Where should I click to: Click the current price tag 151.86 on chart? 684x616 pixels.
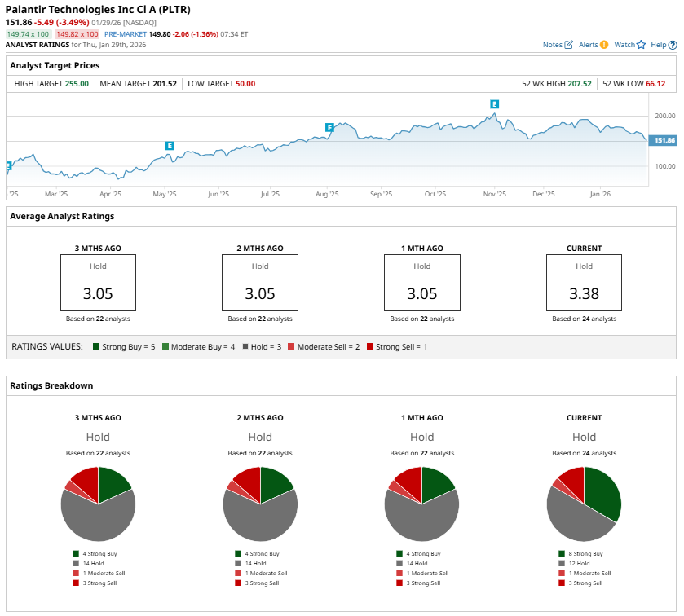[x=664, y=140]
